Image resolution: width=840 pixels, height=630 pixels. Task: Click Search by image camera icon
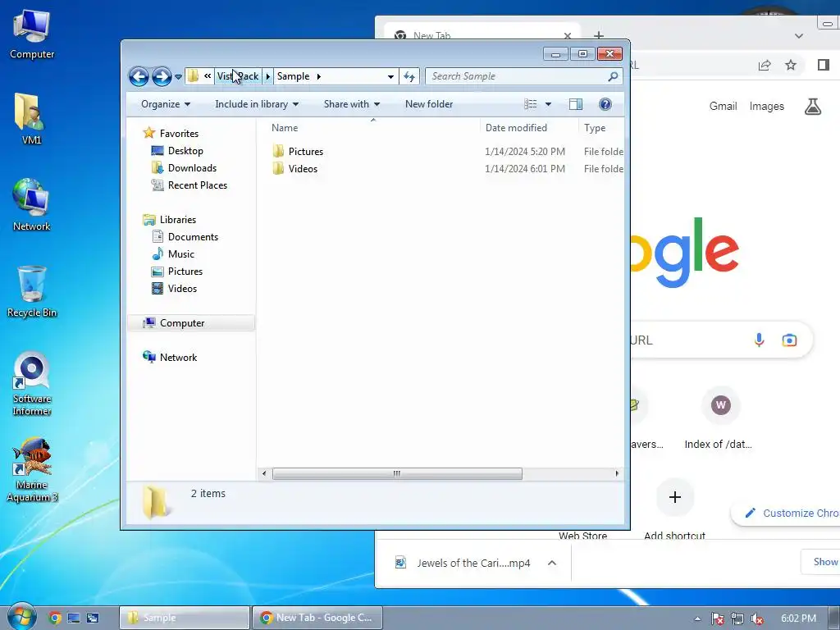tap(789, 340)
